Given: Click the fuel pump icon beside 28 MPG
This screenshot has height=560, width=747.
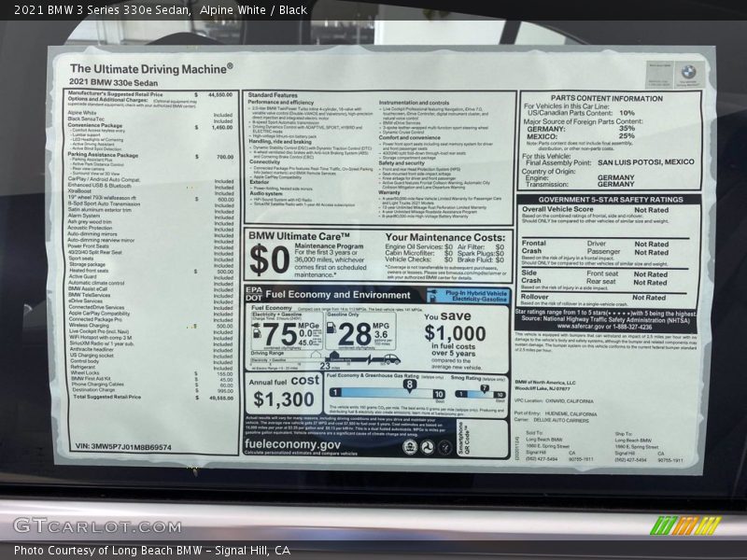Looking at the screenshot, I should tap(332, 328).
